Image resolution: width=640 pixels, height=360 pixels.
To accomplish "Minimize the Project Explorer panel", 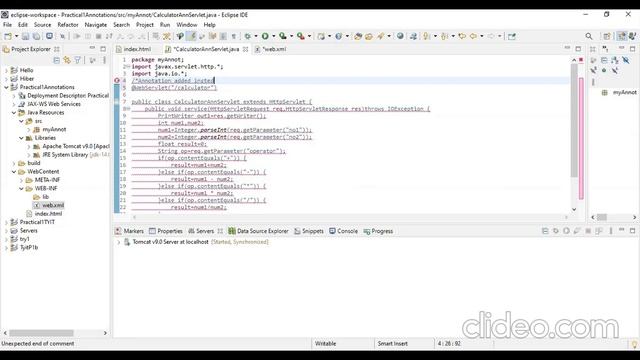I will pos(92,48).
